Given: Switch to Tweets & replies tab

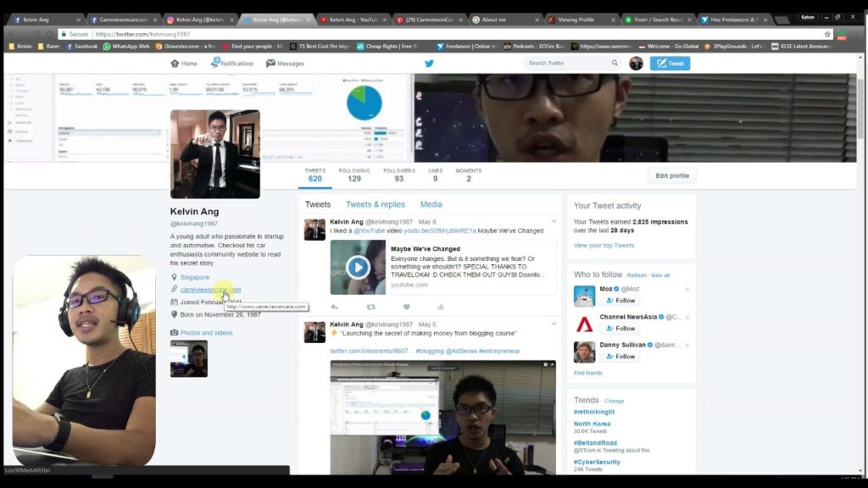Looking at the screenshot, I should 376,204.
